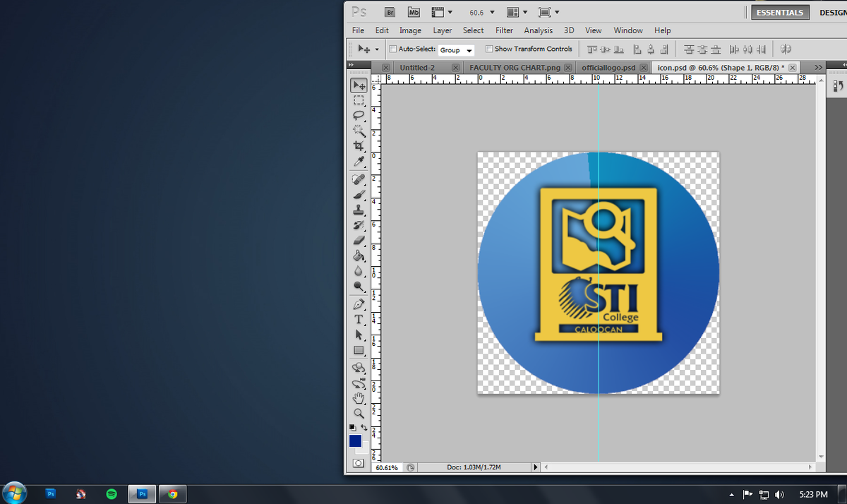Select the Move tool
This screenshot has height=504, width=847.
tap(359, 85)
